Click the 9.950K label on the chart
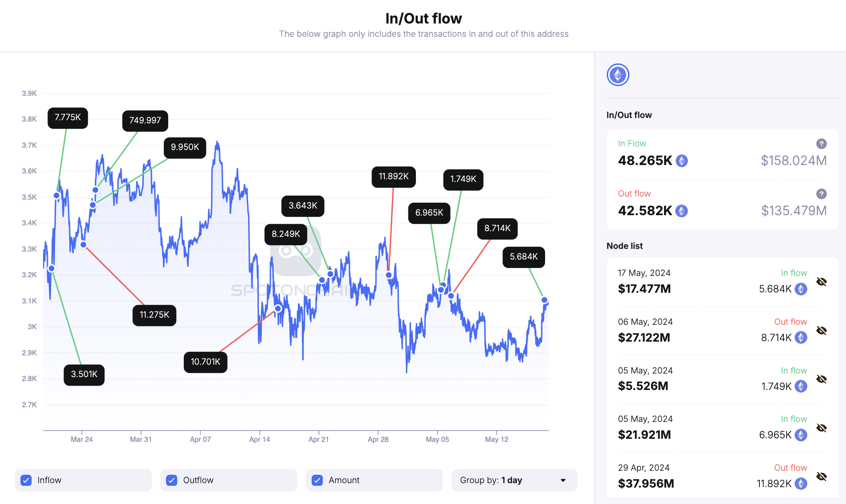Viewport: 846px width, 504px height. [x=184, y=147]
